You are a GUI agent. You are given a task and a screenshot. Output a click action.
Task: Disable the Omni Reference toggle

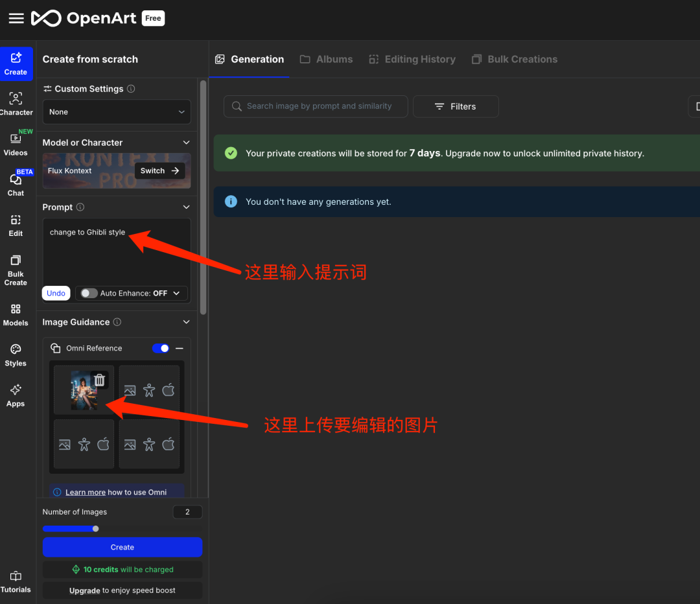click(x=160, y=348)
